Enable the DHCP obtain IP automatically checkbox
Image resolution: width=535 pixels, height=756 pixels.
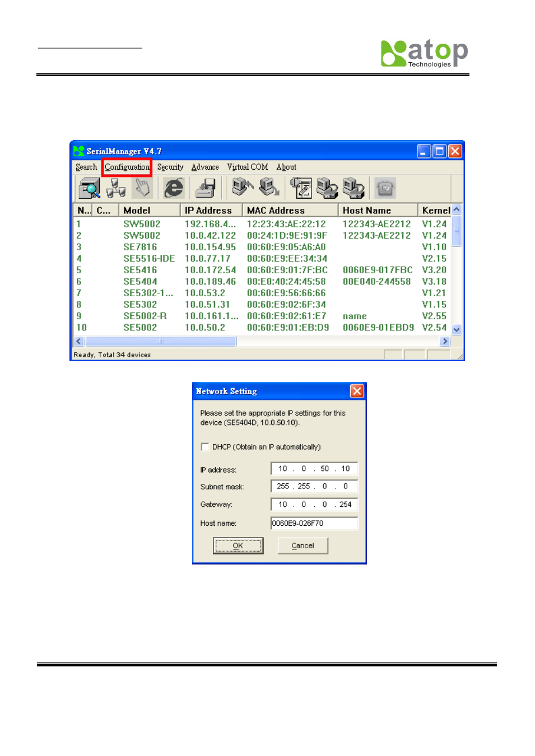pos(205,447)
